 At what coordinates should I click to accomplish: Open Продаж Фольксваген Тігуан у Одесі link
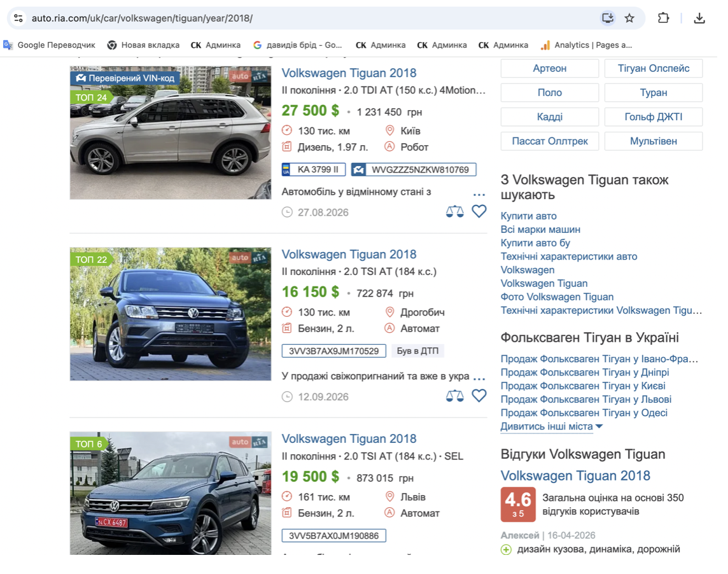584,413
